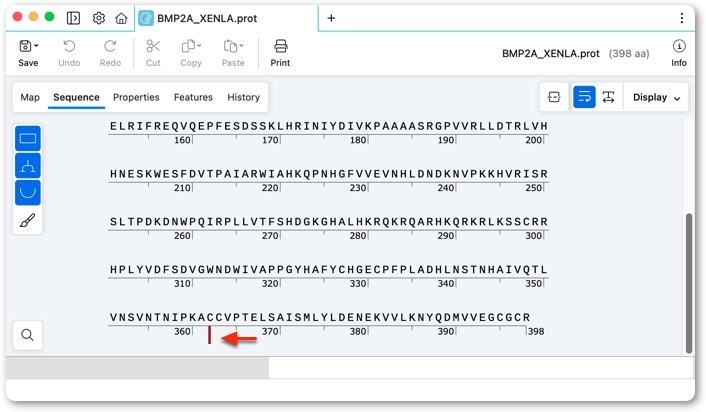The width and height of the screenshot is (706, 412).
Task: Open a new tab with plus
Action: (x=331, y=18)
